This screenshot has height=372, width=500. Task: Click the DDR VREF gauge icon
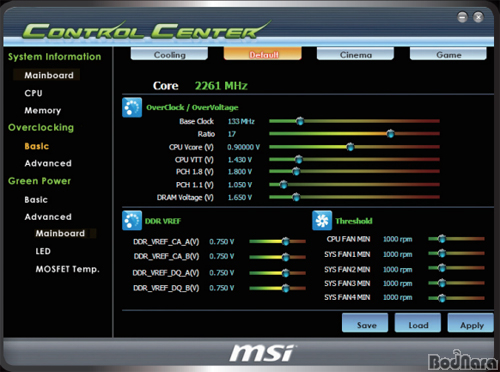click(132, 220)
